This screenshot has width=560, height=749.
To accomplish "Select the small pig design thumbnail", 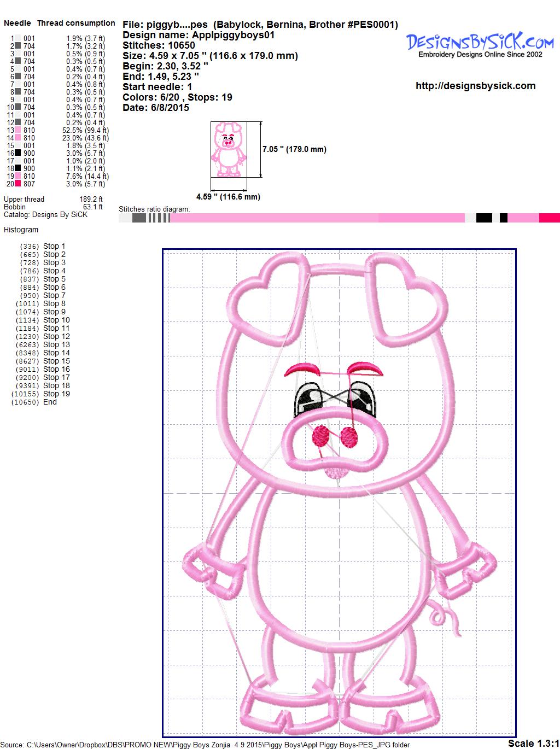I will pyautogui.click(x=228, y=149).
